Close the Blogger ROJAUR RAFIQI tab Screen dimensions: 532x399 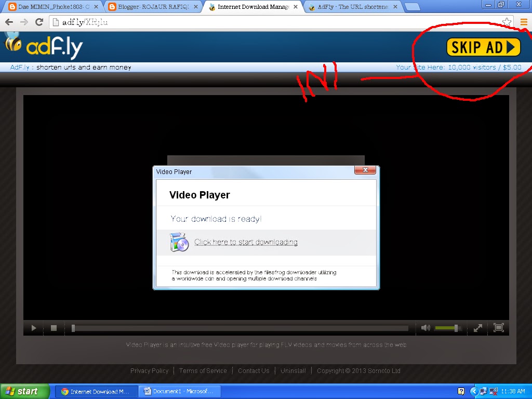pos(196,7)
